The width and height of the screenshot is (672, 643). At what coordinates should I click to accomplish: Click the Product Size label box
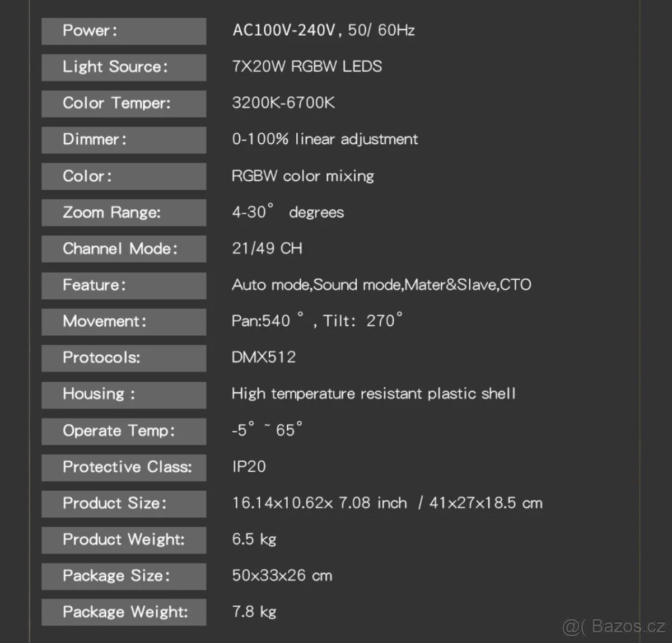[x=124, y=504]
